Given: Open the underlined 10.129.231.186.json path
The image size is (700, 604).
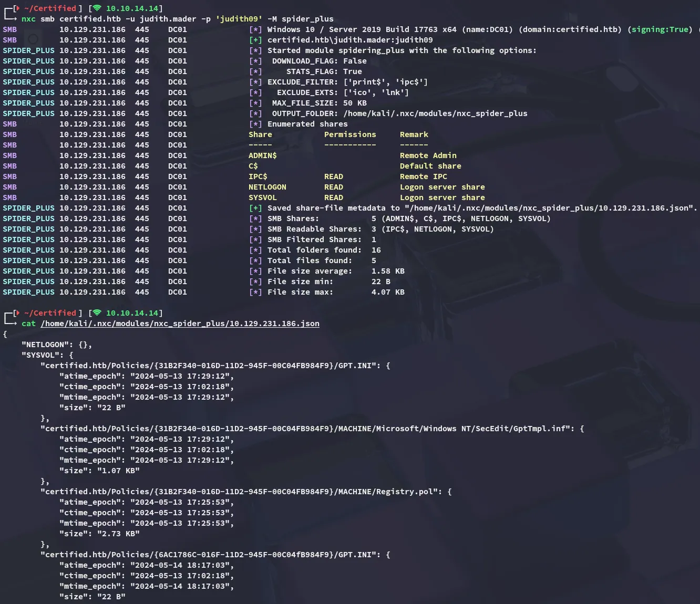Looking at the screenshot, I should pyautogui.click(x=180, y=324).
